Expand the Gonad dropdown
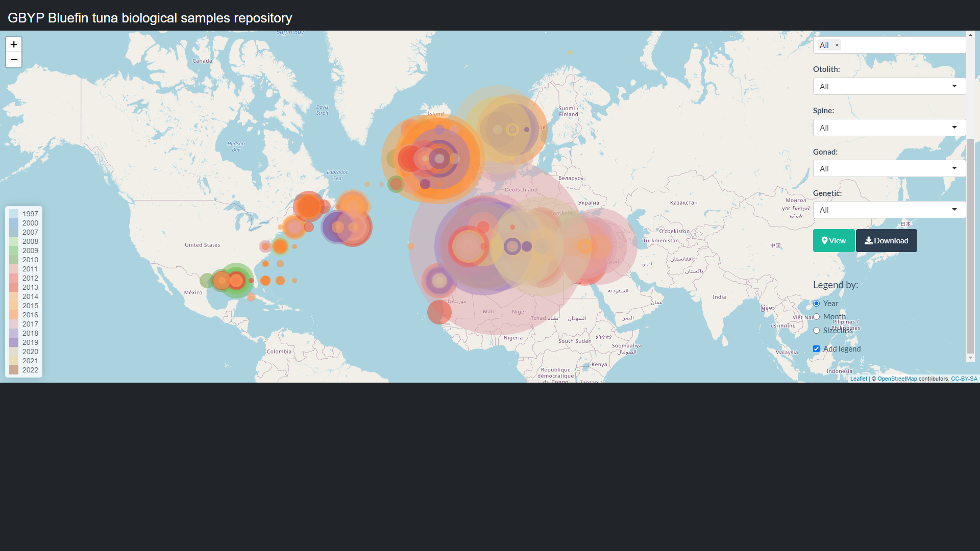980x551 pixels. [889, 169]
